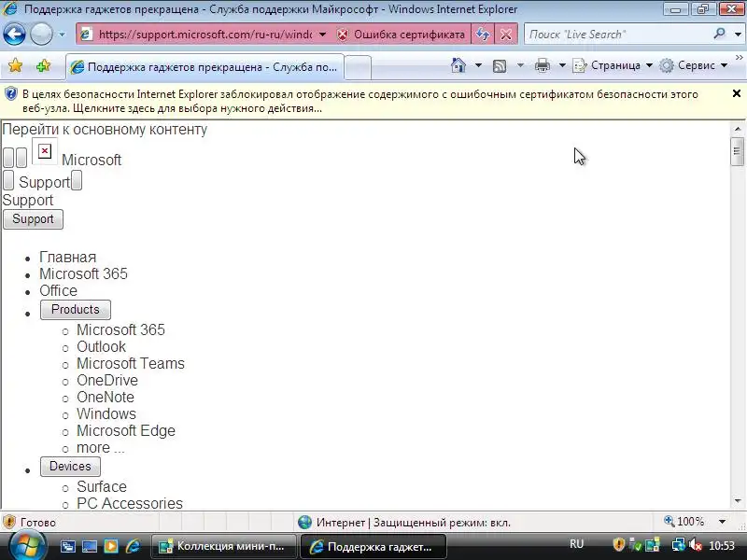Click the Internet zone globe icon
The image size is (747, 560).
(x=305, y=523)
